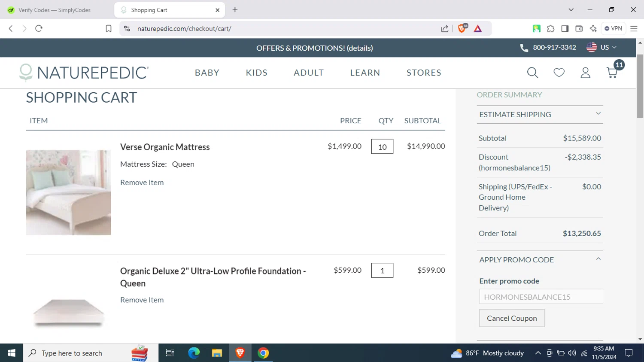Image resolution: width=644 pixels, height=362 pixels.
Task: Toggle the browser sidebar panel icon
Action: 565,29
